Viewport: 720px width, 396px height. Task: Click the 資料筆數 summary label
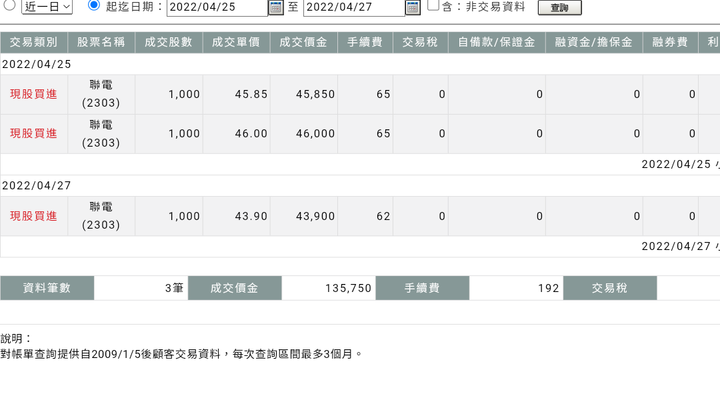click(x=47, y=288)
